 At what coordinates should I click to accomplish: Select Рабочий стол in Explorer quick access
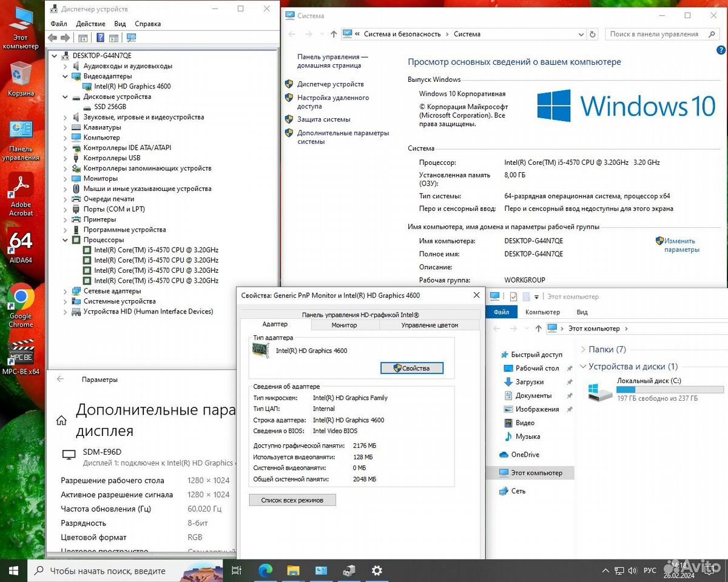click(x=537, y=368)
